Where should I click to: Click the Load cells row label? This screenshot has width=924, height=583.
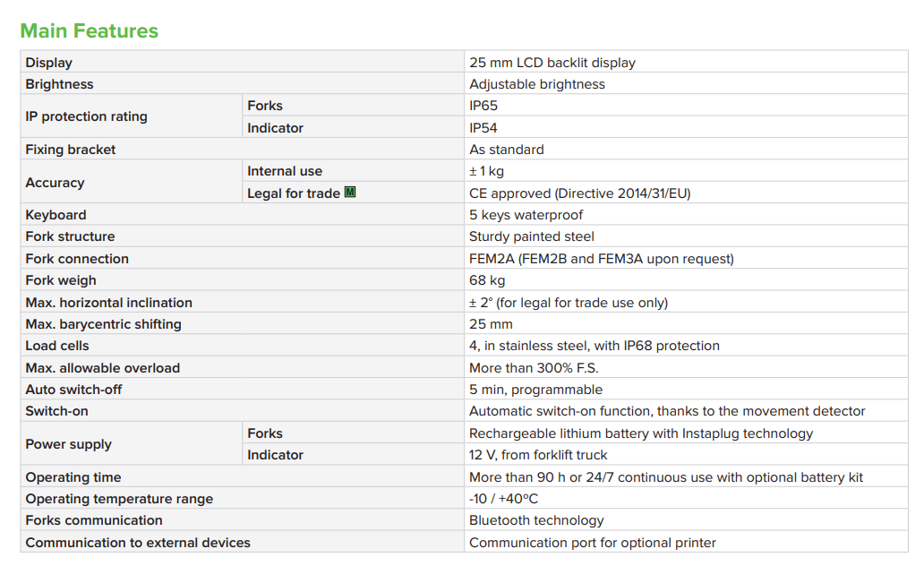pyautogui.click(x=57, y=346)
